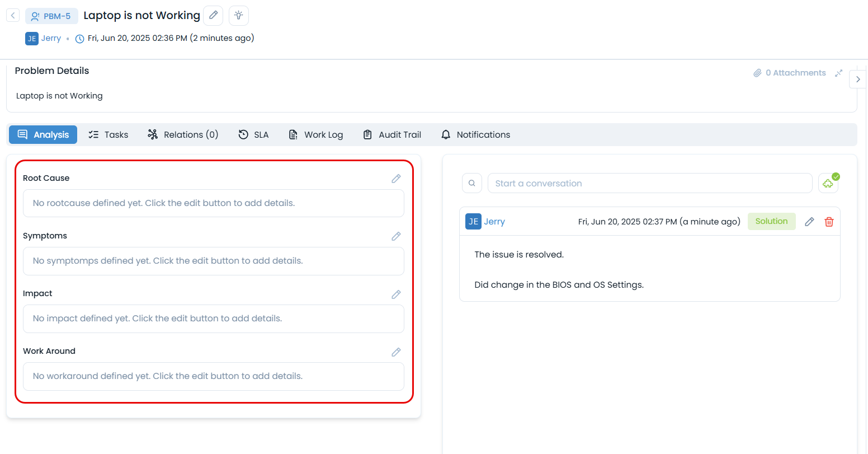Click the Jerry requester name link

51,38
